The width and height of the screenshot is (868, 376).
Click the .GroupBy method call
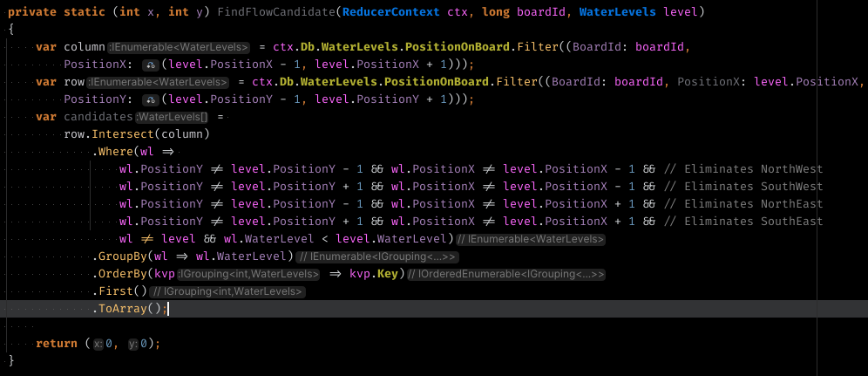pyautogui.click(x=119, y=257)
